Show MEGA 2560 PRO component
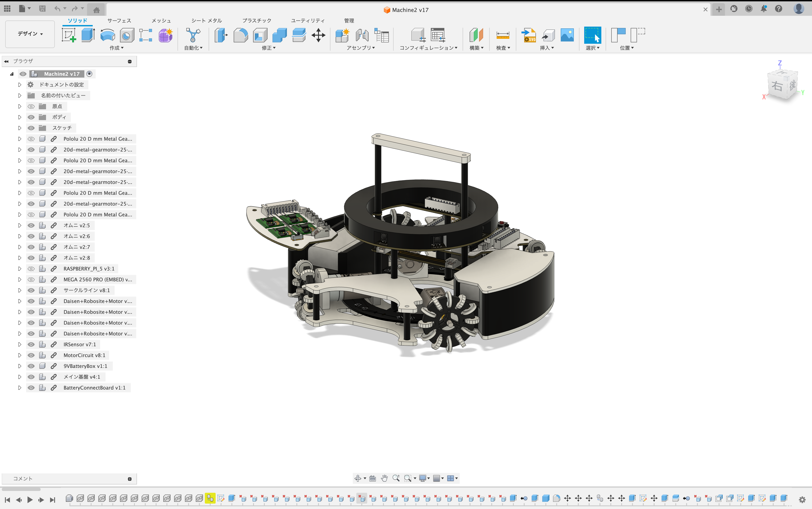Screen dimensions: 812x509 coord(31,280)
